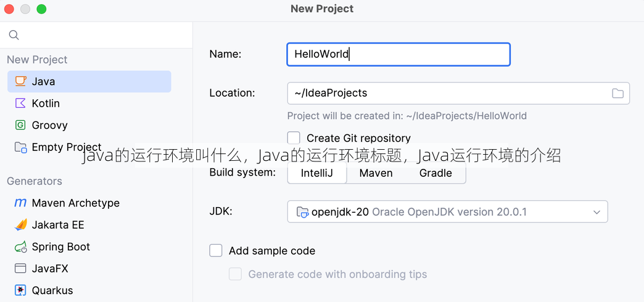This screenshot has height=302, width=644.
Task: Select IntelliJ build system
Action: 316,173
